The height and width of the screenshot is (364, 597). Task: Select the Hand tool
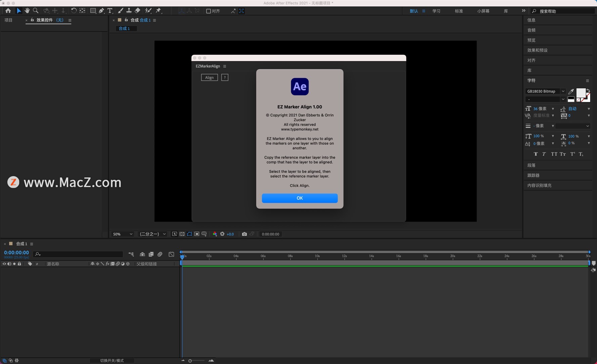[27, 11]
